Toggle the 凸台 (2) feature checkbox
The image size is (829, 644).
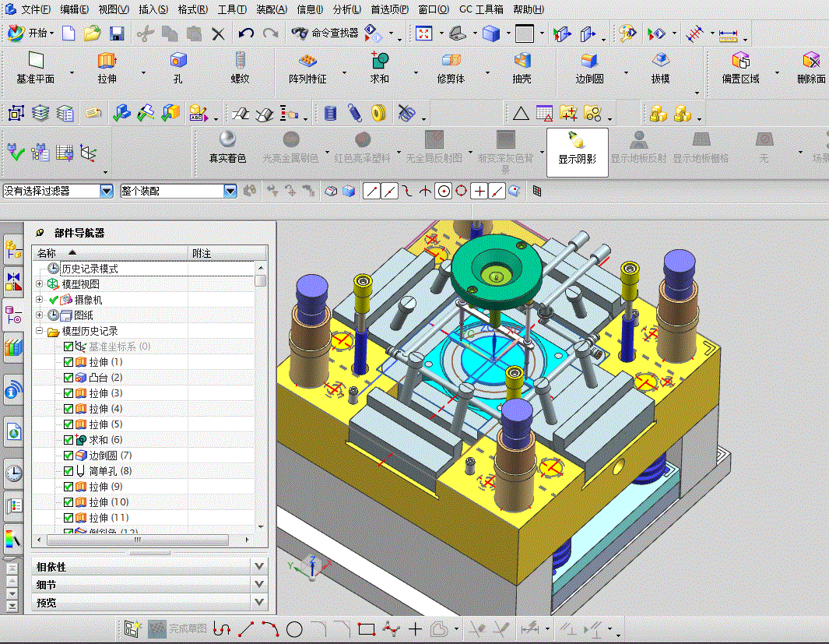[68, 378]
